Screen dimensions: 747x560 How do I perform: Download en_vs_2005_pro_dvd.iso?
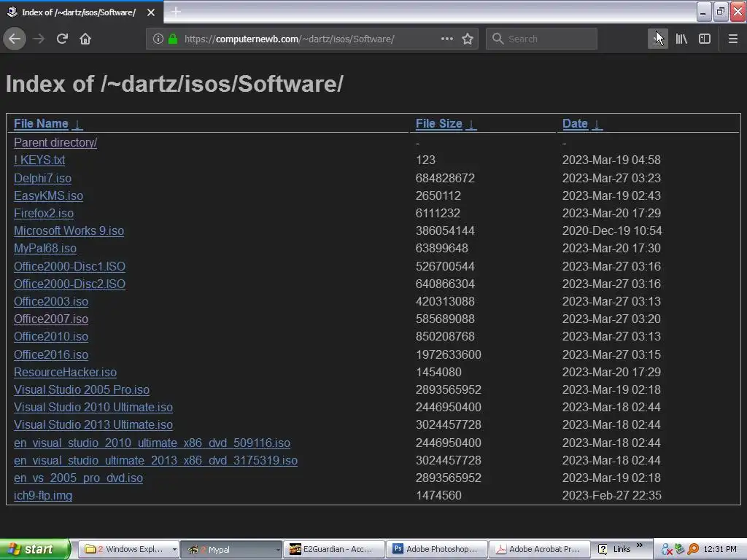(78, 478)
